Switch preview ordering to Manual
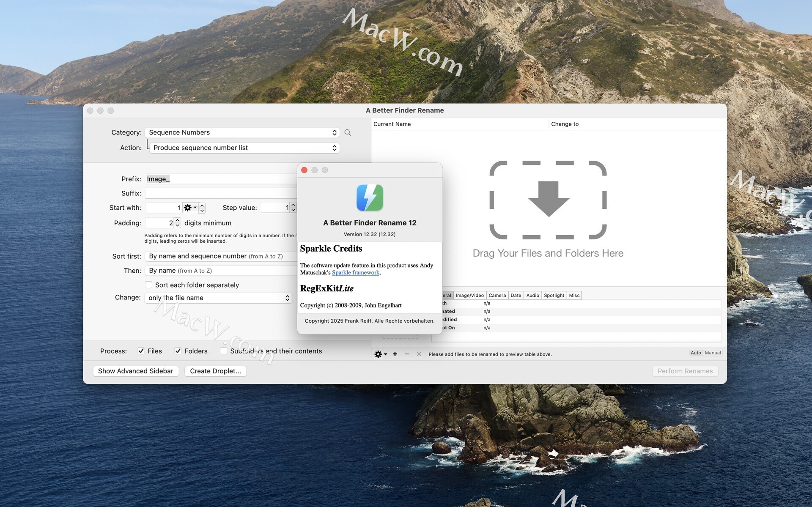The image size is (812, 507). pos(713,353)
